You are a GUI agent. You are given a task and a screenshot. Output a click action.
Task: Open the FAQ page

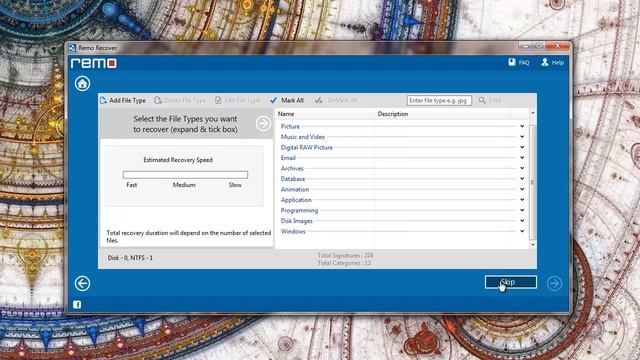point(519,62)
